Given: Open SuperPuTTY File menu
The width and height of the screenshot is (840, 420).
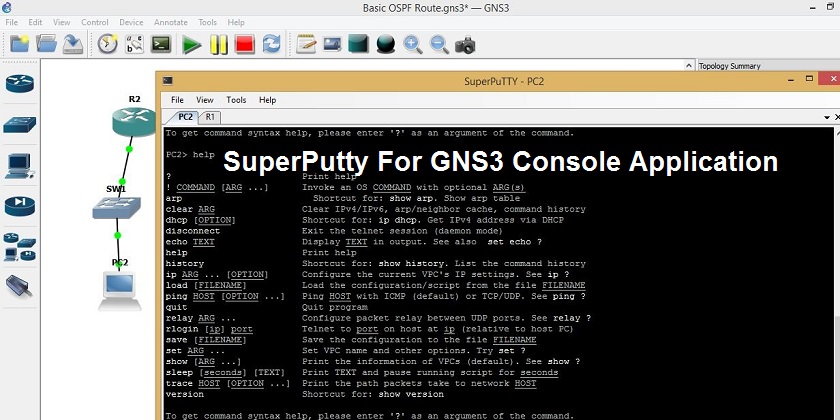Looking at the screenshot, I should (177, 100).
